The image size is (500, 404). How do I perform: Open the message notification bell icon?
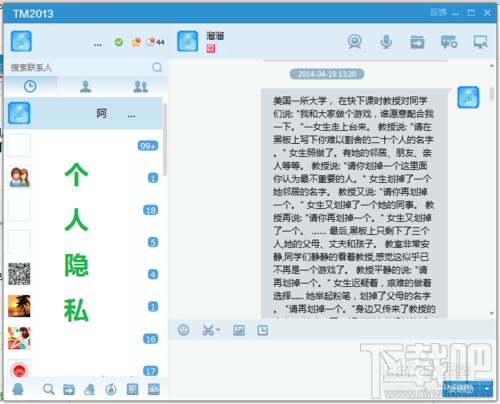coord(90,389)
